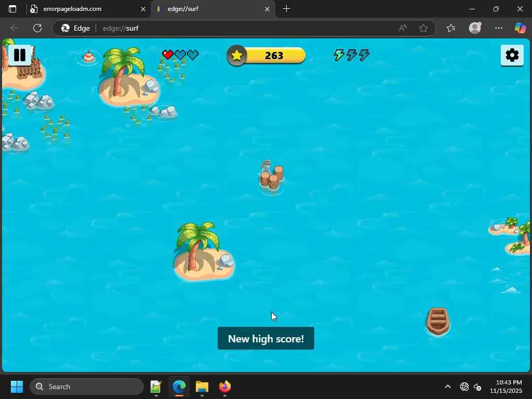Open the game settings gear
This screenshot has height=399, width=532.
click(x=512, y=55)
